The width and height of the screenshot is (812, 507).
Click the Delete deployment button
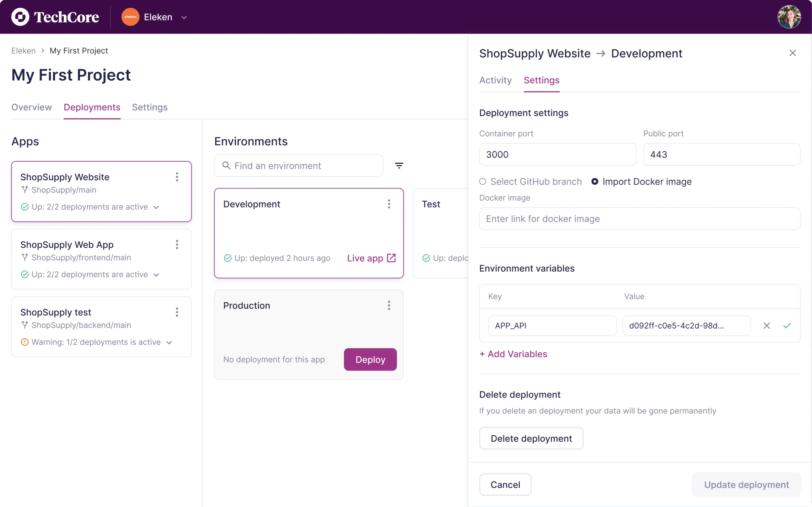point(531,438)
